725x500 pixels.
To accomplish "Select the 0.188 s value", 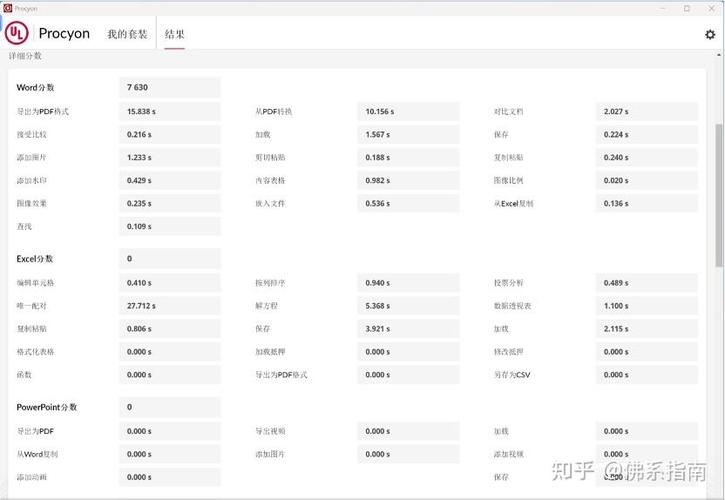I will pos(408,158).
